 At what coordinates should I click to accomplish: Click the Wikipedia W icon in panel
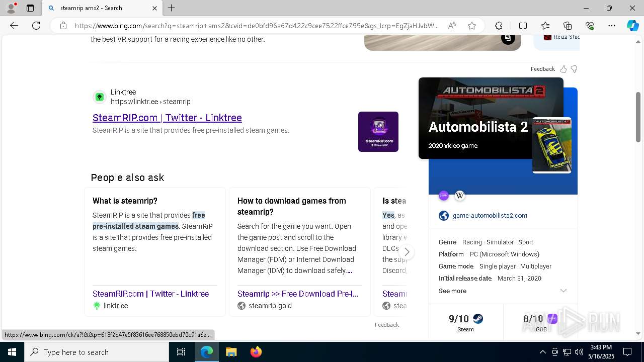tap(459, 196)
